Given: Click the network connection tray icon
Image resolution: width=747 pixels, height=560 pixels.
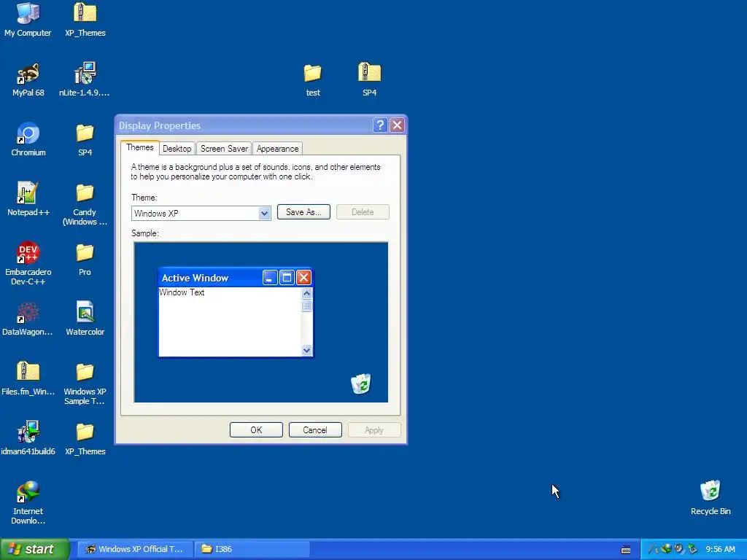Looking at the screenshot, I should click(x=692, y=549).
